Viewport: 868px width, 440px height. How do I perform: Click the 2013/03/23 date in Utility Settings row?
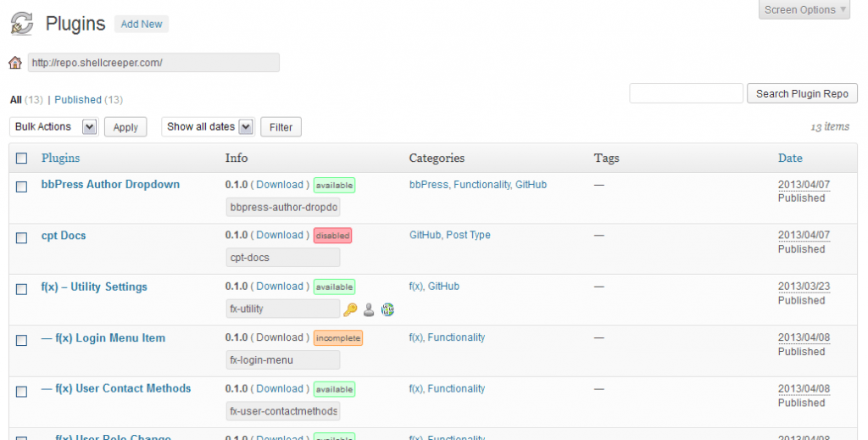tap(804, 287)
